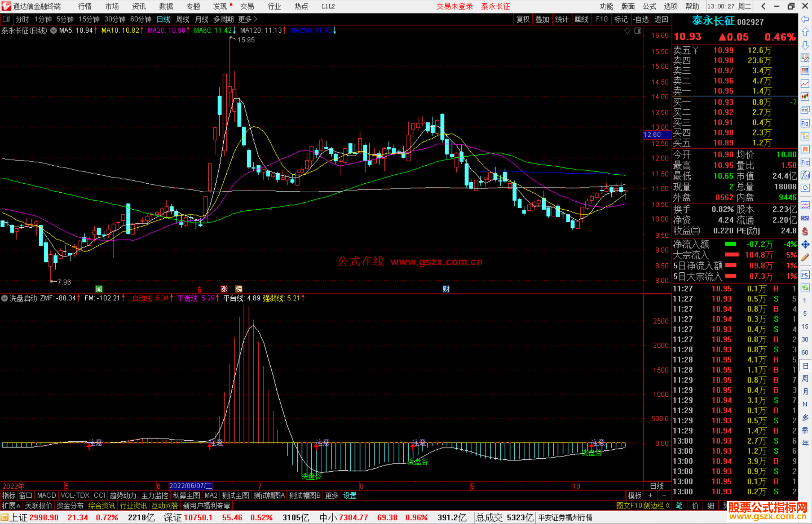812x524 pixels.
Task: Click the diamond icon at chart top-right
Action: tap(627, 31)
